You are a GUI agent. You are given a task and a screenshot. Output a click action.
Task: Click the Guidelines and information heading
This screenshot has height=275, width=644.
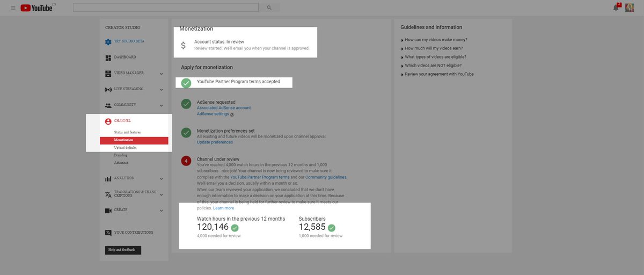coord(431,27)
